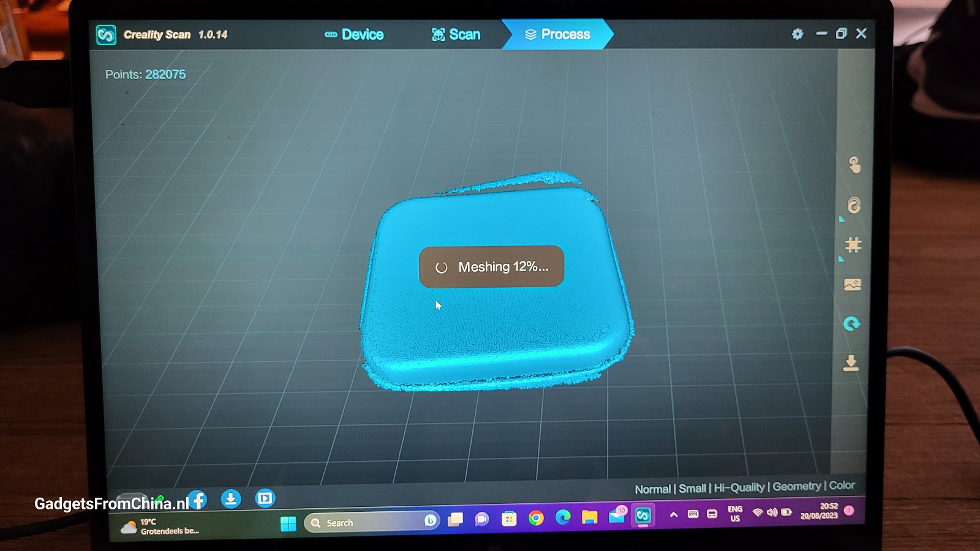
Task: Open Microsoft Store from taskbar
Action: point(509,519)
